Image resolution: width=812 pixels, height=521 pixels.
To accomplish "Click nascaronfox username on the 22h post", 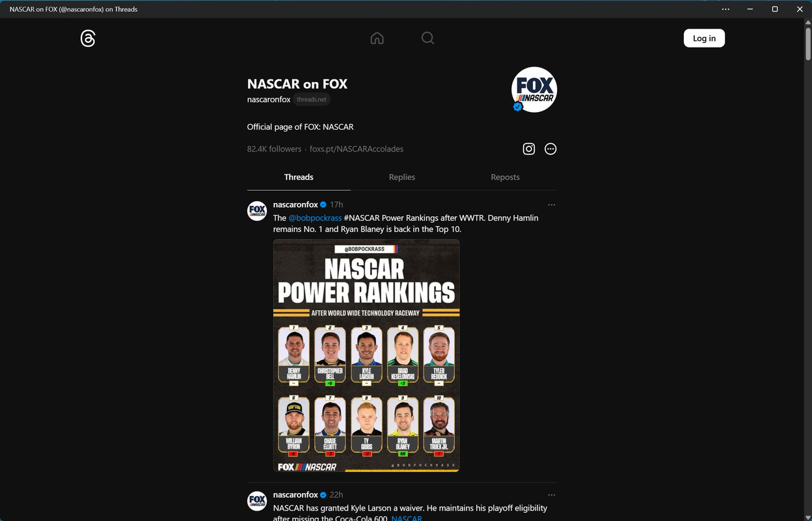I will (x=295, y=495).
